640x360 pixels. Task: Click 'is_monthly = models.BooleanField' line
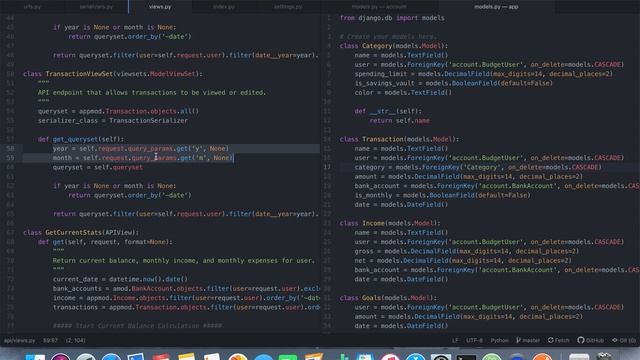[x=442, y=196]
